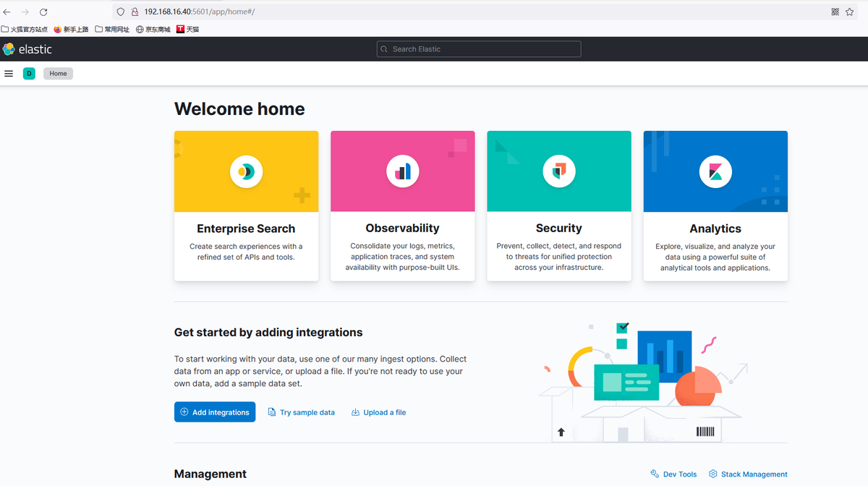The width and height of the screenshot is (868, 486).
Task: Open the green D space avatar
Action: coord(29,73)
